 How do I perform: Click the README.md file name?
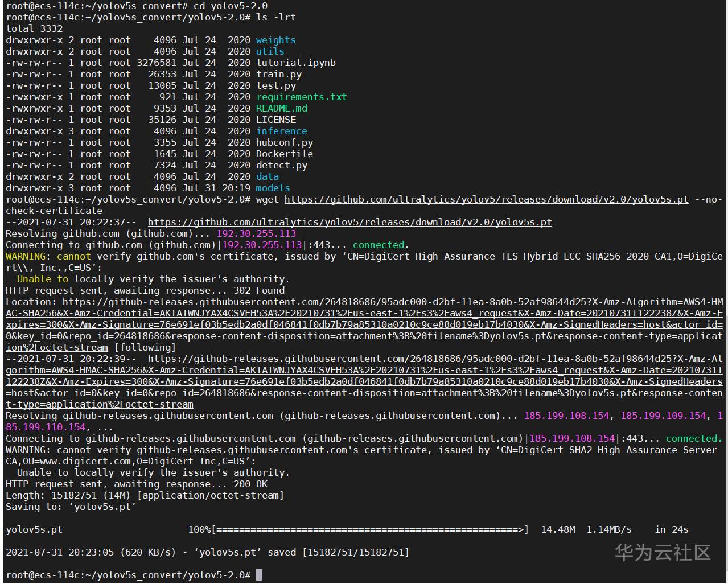(281, 108)
